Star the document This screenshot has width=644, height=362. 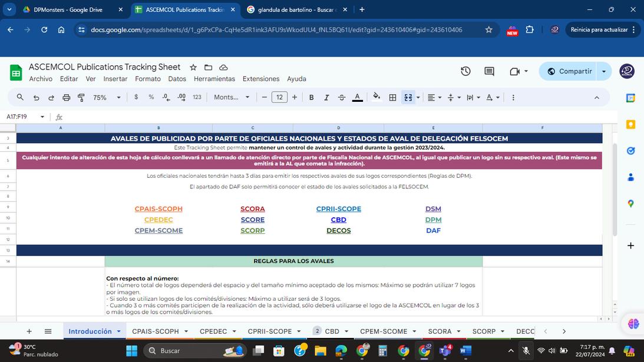(x=193, y=67)
